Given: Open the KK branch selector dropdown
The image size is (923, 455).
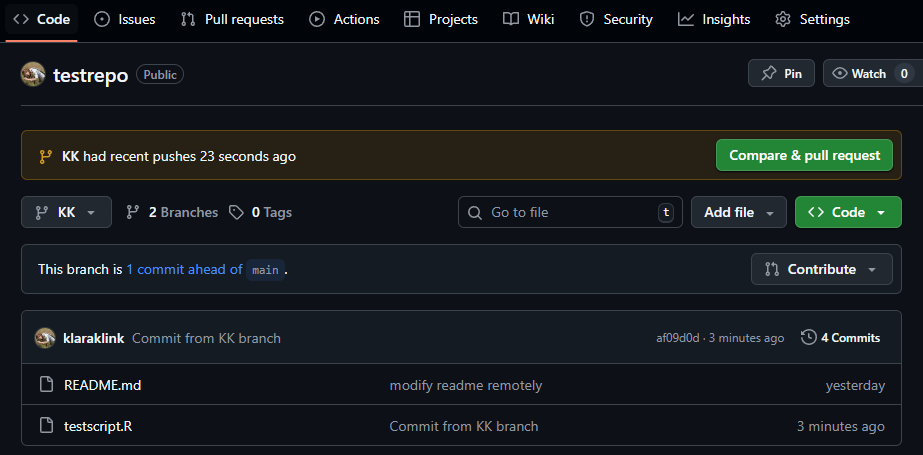Looking at the screenshot, I should point(66,212).
